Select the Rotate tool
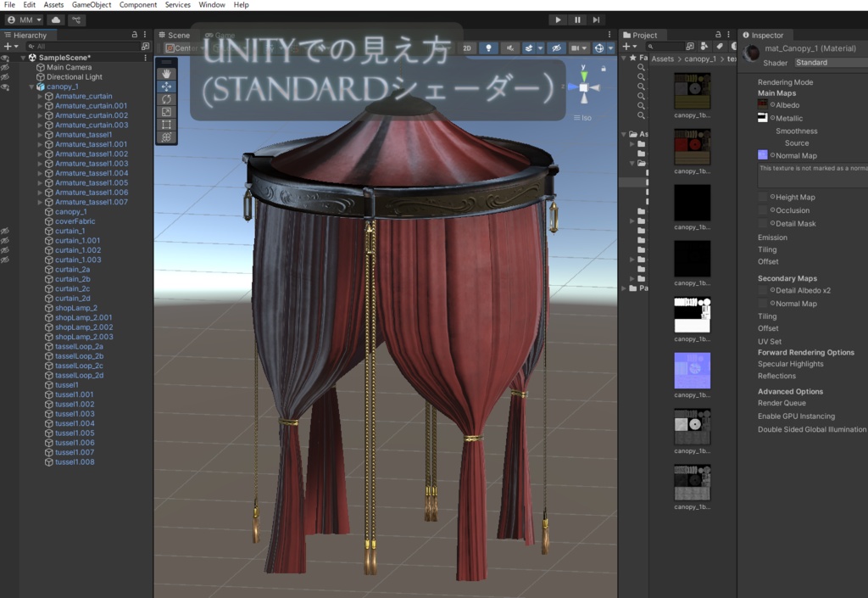The image size is (868, 598). (x=166, y=99)
